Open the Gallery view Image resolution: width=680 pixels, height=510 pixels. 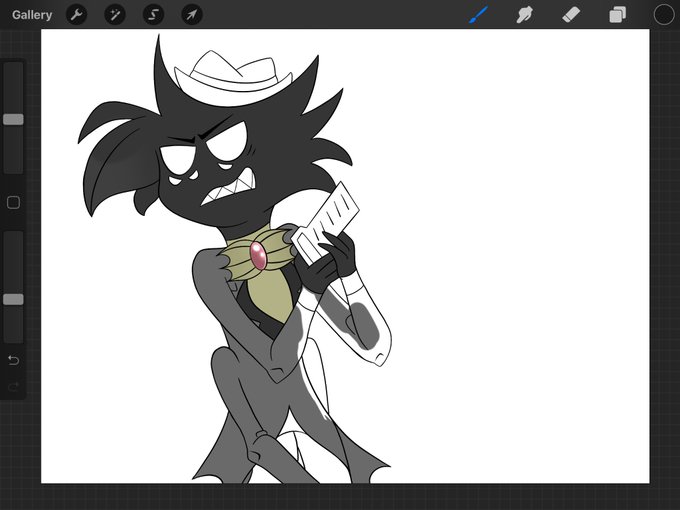(x=32, y=15)
